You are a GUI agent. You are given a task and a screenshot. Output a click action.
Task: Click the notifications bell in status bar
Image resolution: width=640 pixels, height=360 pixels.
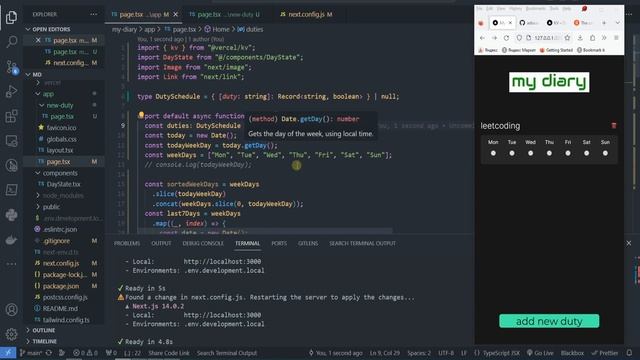click(629, 353)
